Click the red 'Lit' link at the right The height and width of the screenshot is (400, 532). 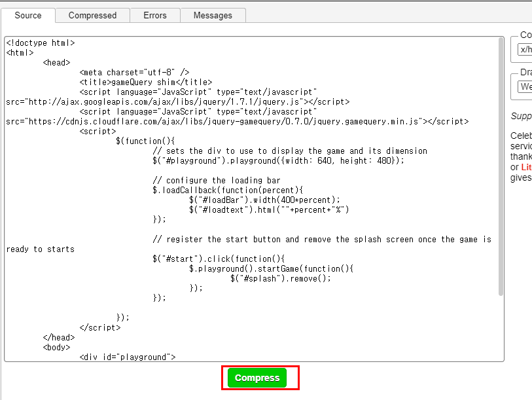tap(526, 167)
